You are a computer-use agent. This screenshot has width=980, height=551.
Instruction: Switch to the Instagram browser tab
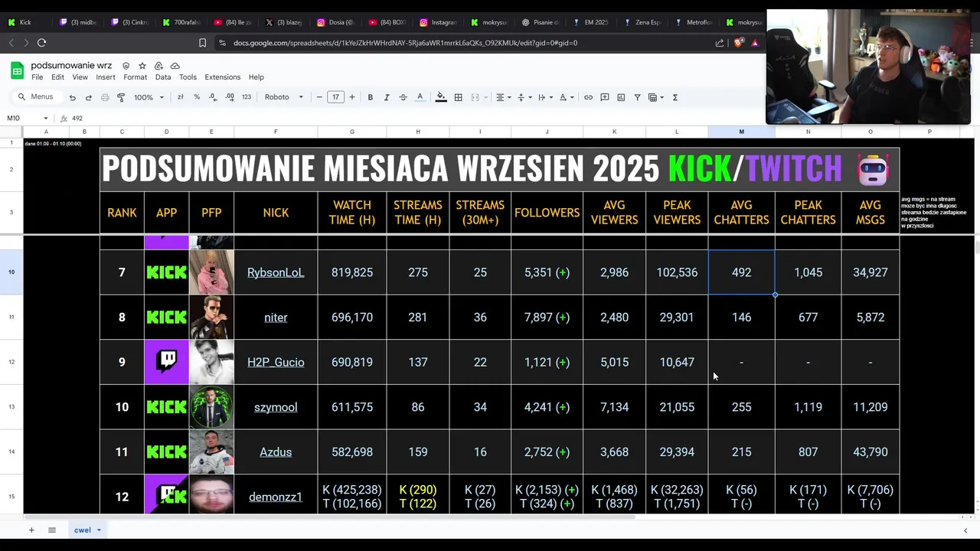[438, 22]
